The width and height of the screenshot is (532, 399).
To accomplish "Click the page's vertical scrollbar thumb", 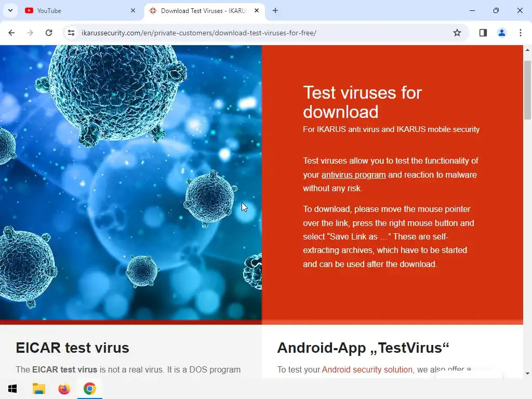I will (x=527, y=90).
